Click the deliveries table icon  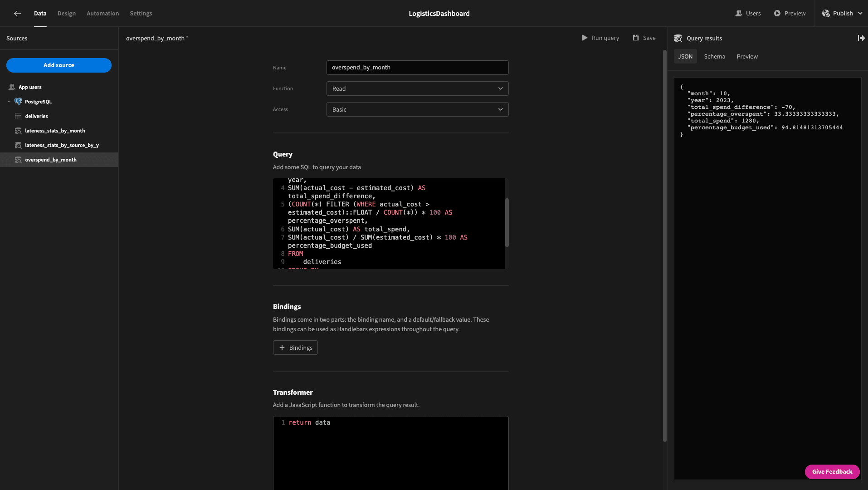coord(18,116)
